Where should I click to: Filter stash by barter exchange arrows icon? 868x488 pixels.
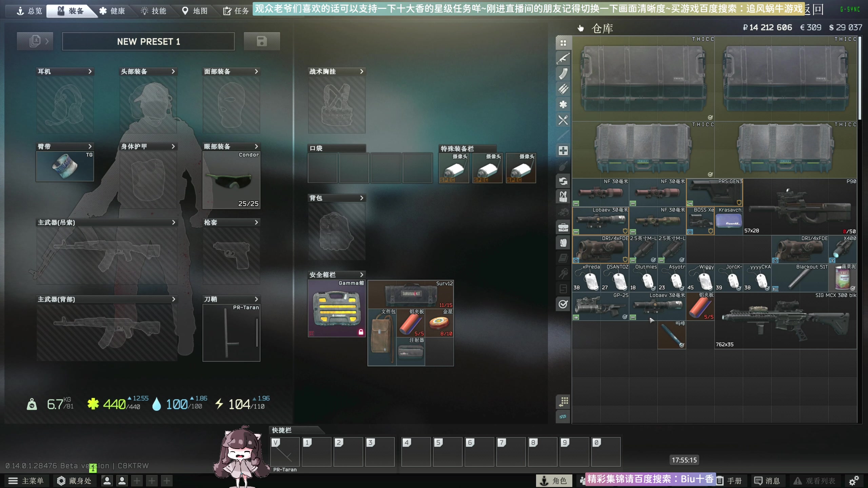[563, 181]
